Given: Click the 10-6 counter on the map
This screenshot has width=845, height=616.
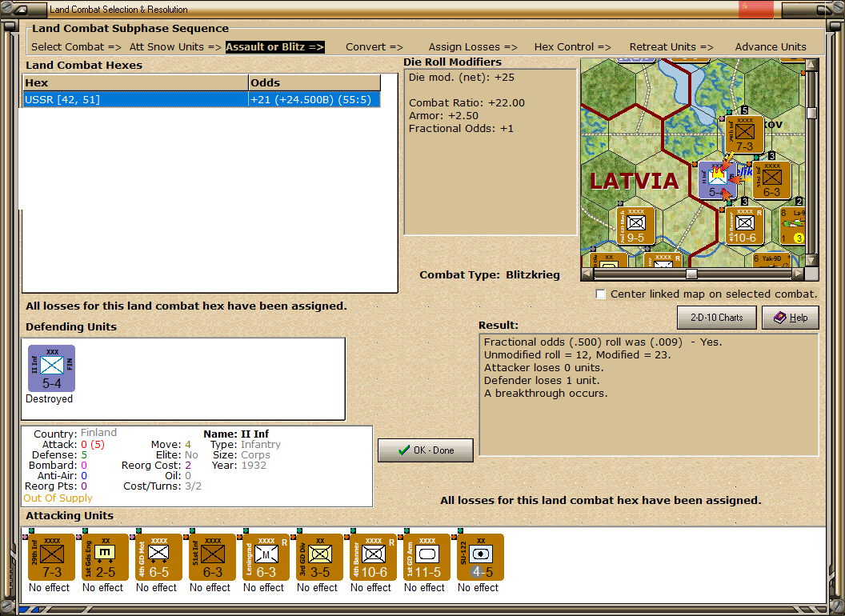Looking at the screenshot, I should point(744,226).
